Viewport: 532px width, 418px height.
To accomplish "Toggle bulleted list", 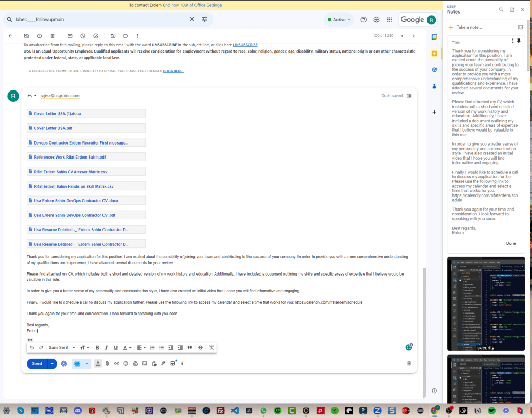I will click(x=162, y=347).
